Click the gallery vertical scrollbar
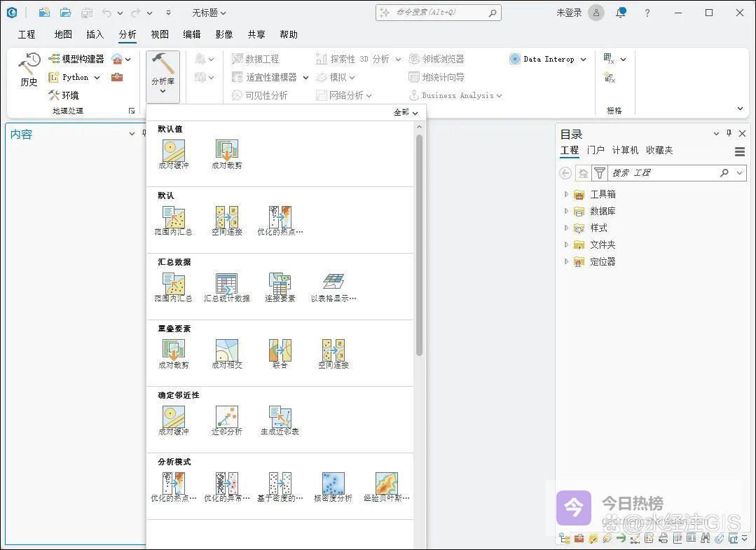 point(419,245)
